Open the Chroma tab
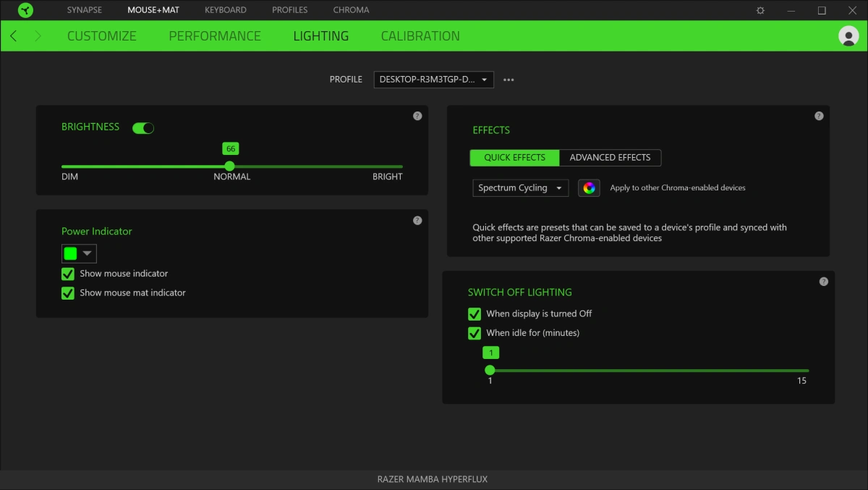The height and width of the screenshot is (490, 868). [x=352, y=10]
